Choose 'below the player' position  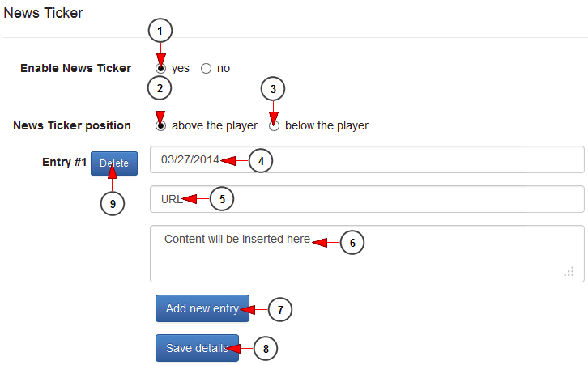click(275, 125)
